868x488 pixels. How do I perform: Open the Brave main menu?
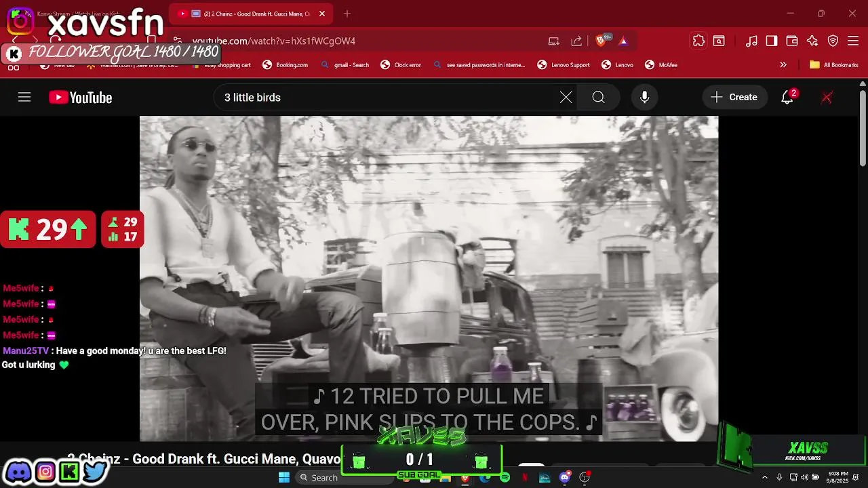[853, 41]
